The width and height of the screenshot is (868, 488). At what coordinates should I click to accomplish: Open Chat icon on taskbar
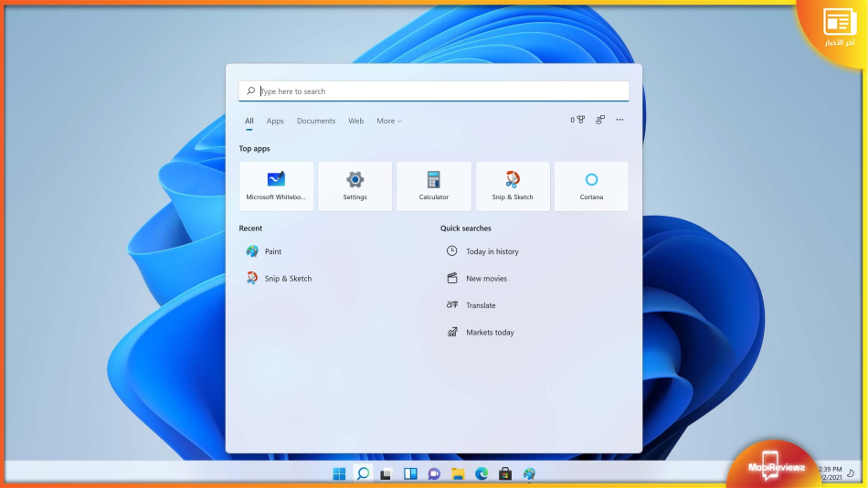click(434, 473)
